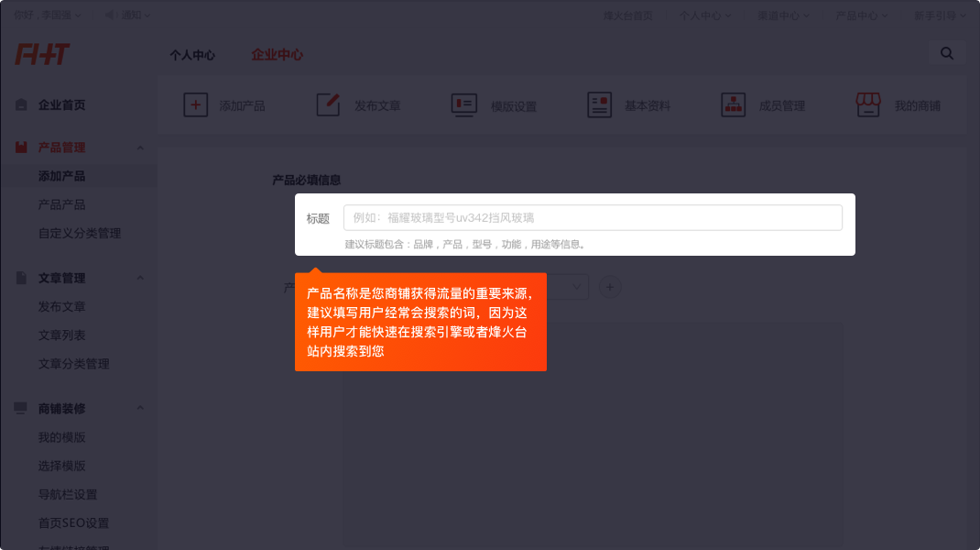The width and height of the screenshot is (980, 550).
Task: Click the round plus button beside dropdown
Action: pos(610,288)
